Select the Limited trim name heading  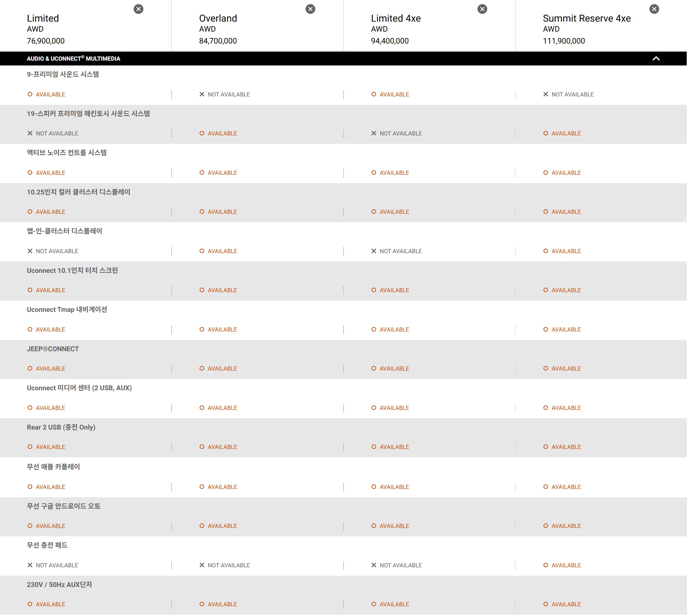click(x=43, y=18)
